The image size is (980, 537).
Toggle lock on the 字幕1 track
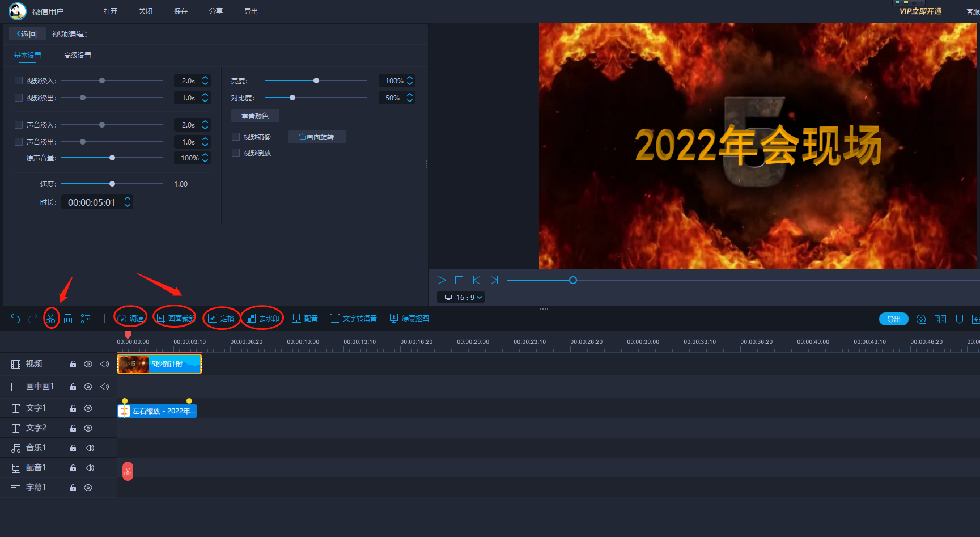pos(73,488)
